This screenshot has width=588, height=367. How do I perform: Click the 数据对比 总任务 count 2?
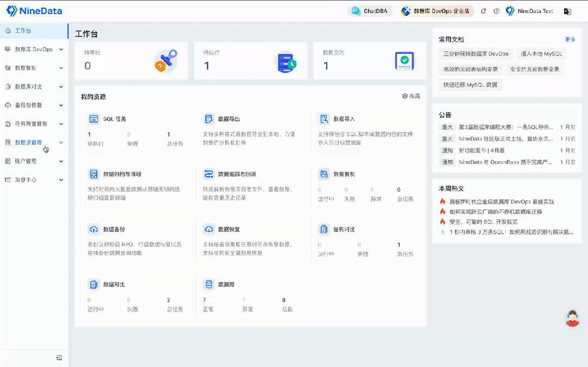168,300
